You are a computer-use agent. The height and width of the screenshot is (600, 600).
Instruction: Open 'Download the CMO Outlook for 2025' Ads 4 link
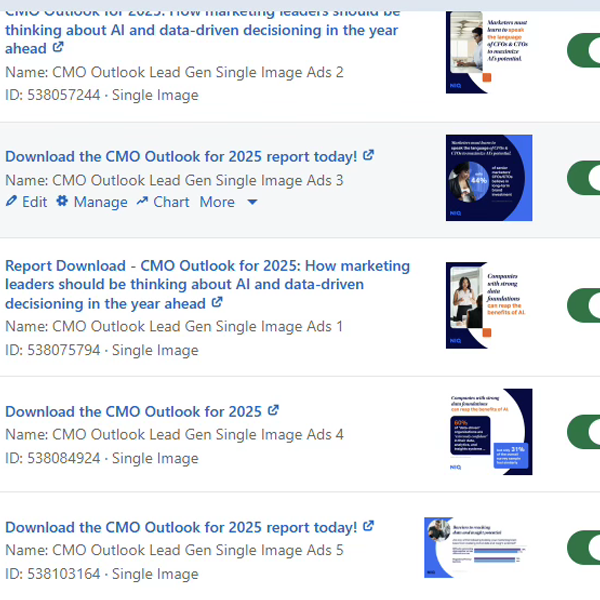point(133,412)
